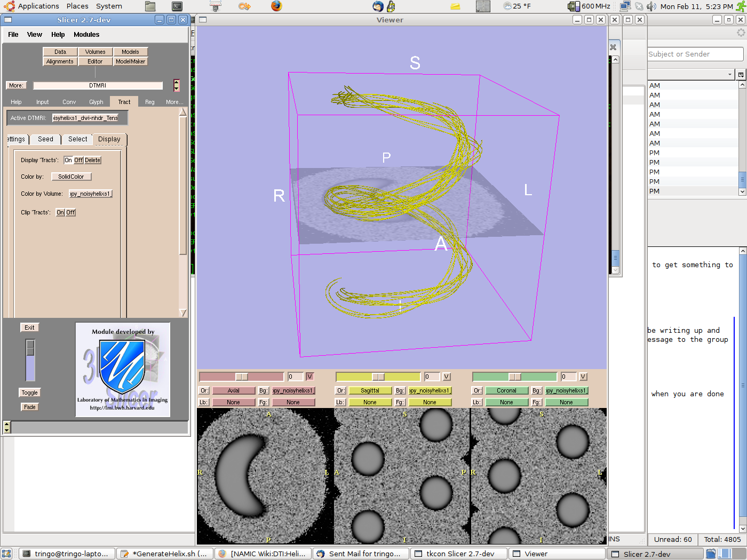Open the Terminal launcher icon
Screen dimensions: 747x560
[x=177, y=6]
